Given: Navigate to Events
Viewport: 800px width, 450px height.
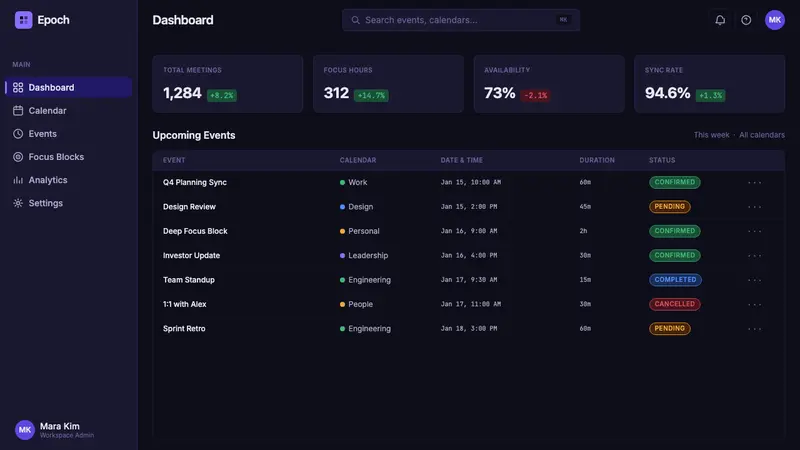Looking at the screenshot, I should [x=68, y=134].
